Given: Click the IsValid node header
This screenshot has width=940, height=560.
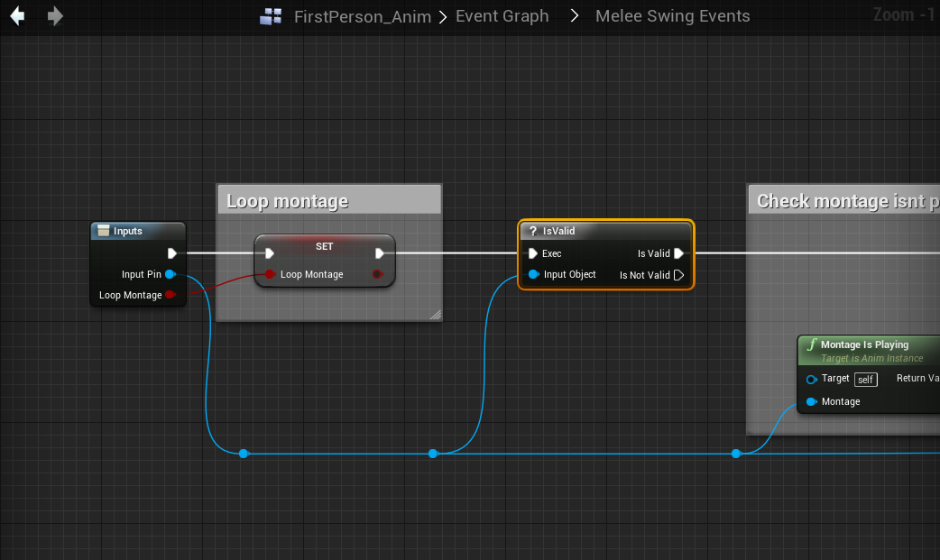Looking at the screenshot, I should (x=605, y=231).
